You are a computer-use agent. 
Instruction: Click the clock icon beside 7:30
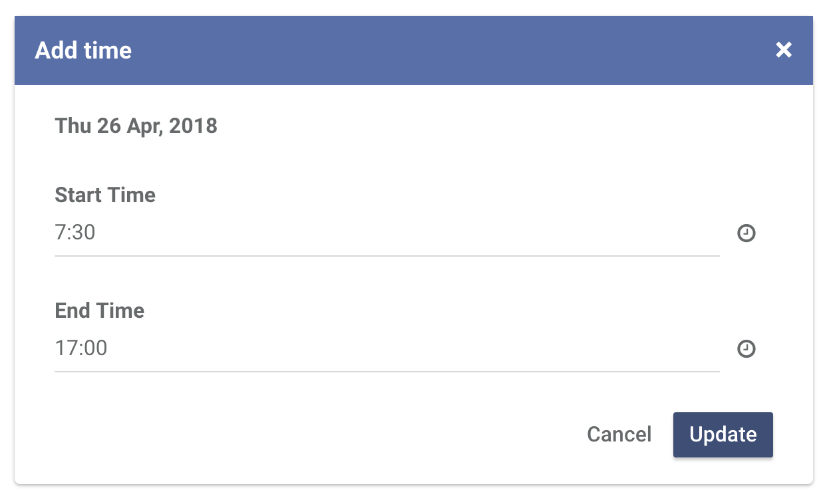pos(747,233)
